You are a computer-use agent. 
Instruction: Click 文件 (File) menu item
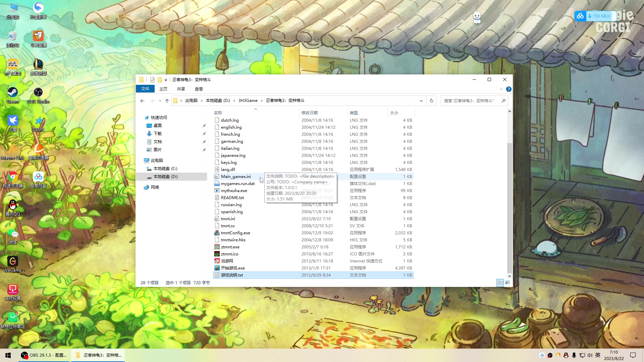[146, 89]
